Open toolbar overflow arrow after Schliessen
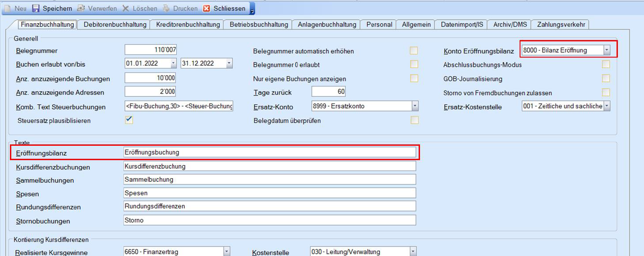Viewport: 644px width, 256px height. coord(252,10)
